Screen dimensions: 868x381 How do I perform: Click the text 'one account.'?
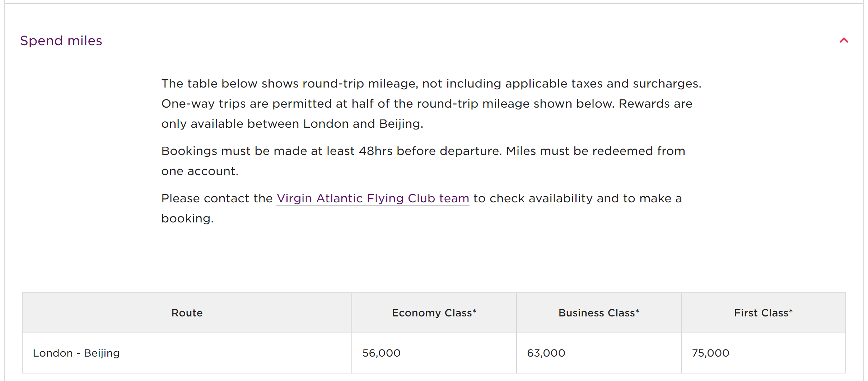pyautogui.click(x=200, y=171)
